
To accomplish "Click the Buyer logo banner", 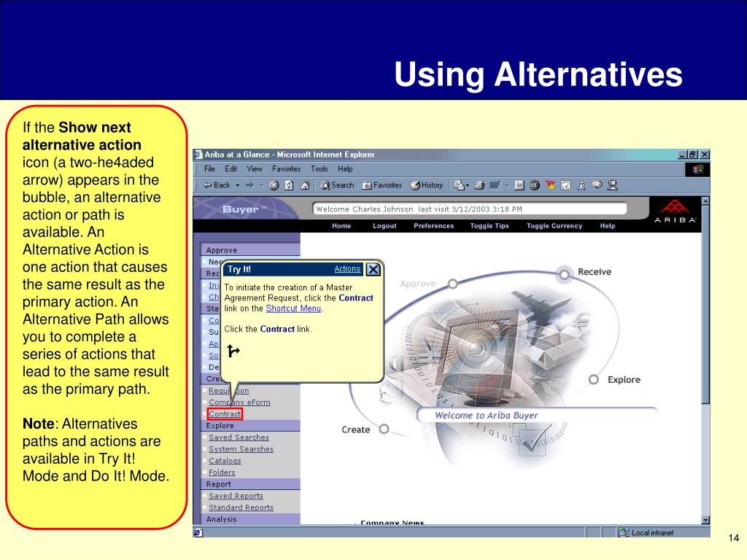I will coord(245,209).
